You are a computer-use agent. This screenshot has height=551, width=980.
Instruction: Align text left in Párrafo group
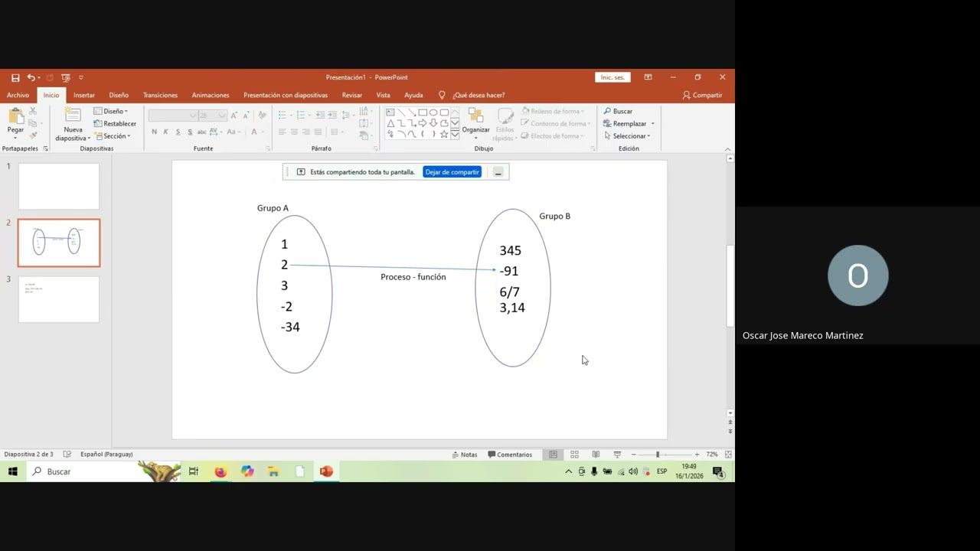[x=283, y=132]
